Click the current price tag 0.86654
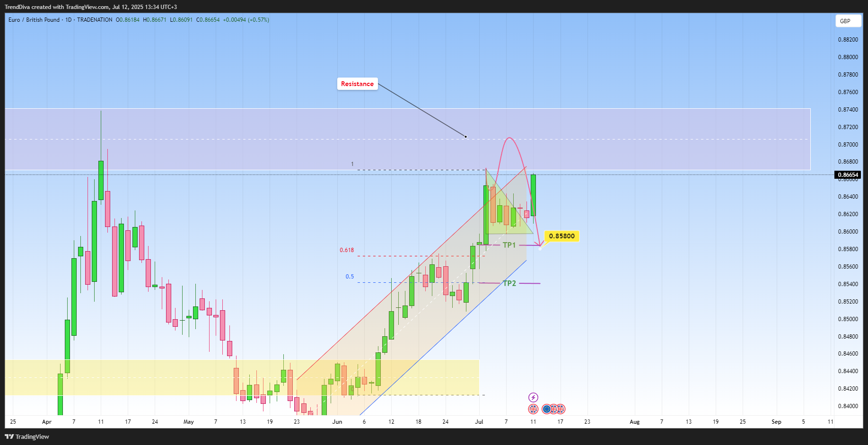Image resolution: width=868 pixels, height=445 pixels. pos(847,175)
